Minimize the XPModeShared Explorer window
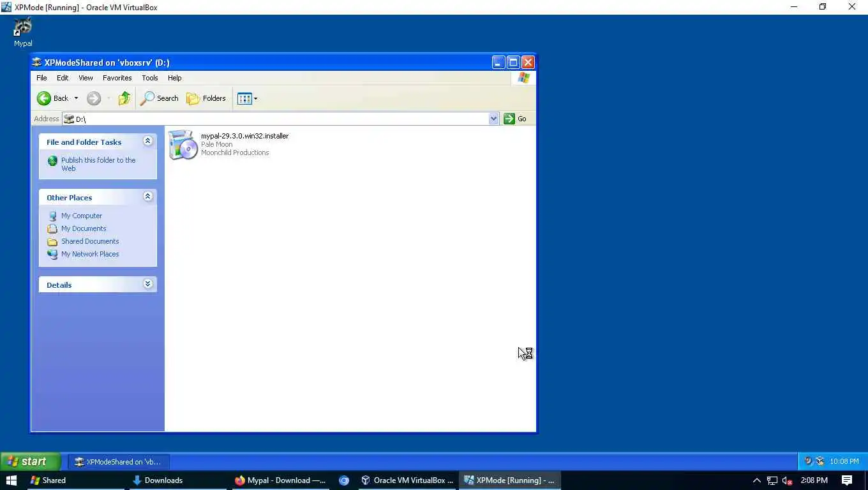The height and width of the screenshot is (490, 868). [498, 62]
